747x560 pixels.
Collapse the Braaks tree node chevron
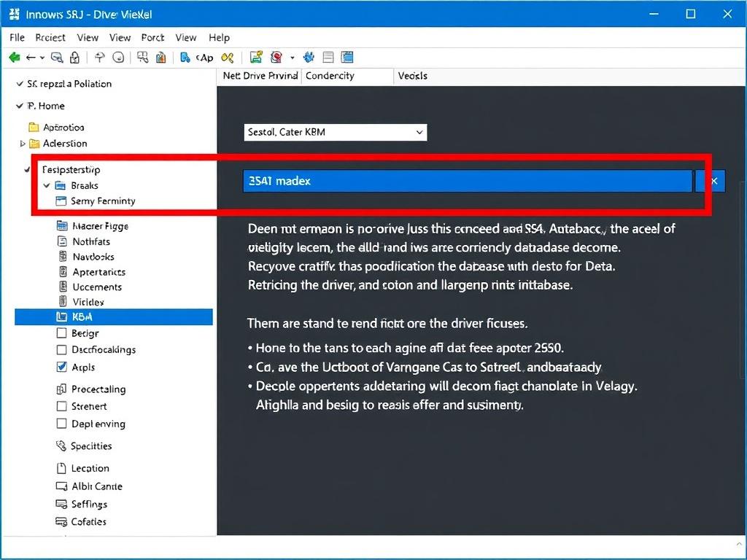point(47,185)
